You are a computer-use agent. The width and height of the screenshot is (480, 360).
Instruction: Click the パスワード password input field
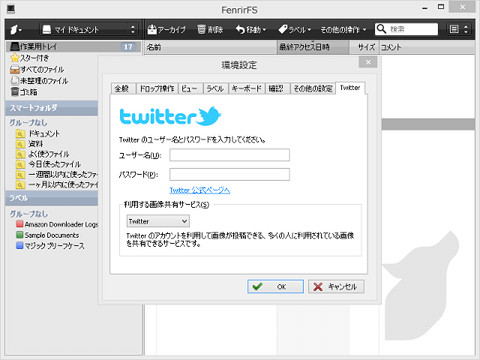tap(229, 174)
